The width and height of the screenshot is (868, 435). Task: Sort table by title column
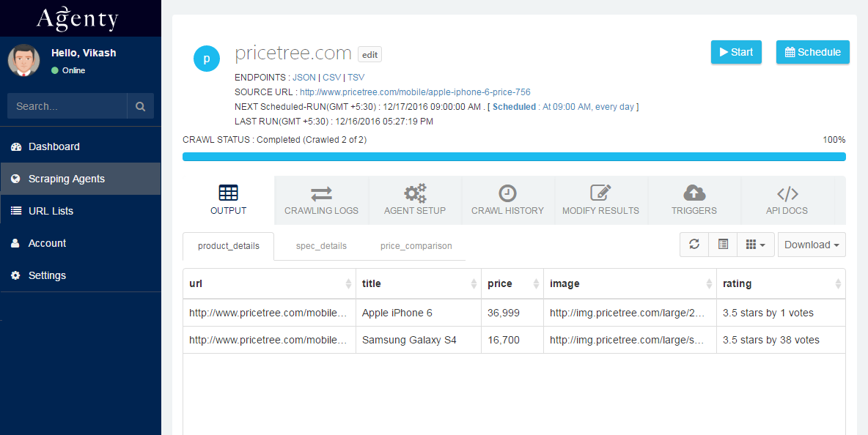click(x=419, y=283)
